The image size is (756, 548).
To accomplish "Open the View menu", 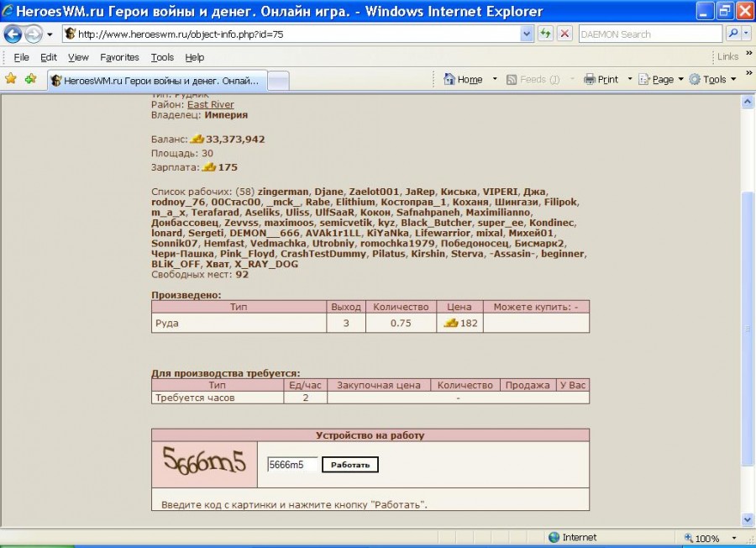I will click(78, 57).
